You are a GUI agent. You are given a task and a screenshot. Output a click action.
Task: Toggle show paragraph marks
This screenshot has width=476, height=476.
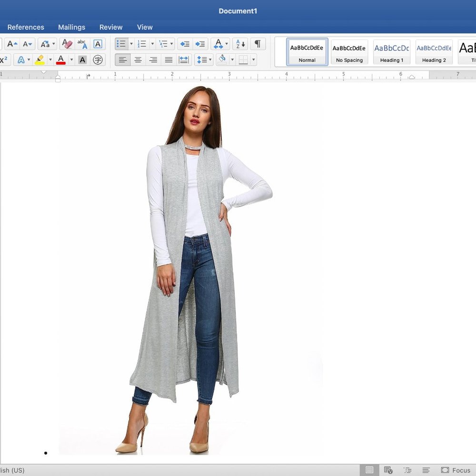tap(258, 44)
